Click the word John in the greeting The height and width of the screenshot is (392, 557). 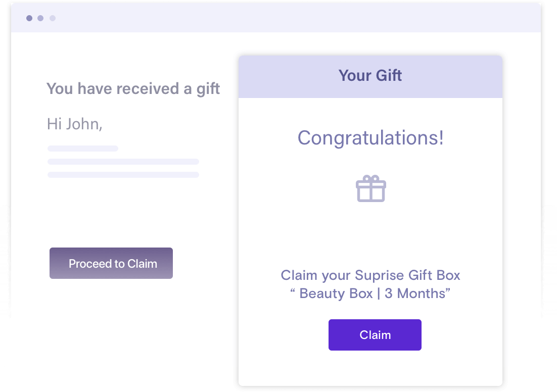point(84,124)
